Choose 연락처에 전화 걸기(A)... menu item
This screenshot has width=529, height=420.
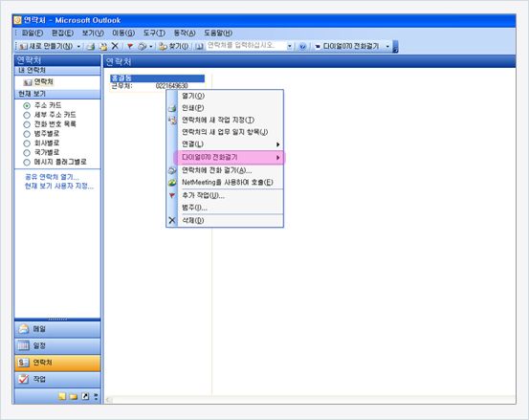(x=225, y=170)
